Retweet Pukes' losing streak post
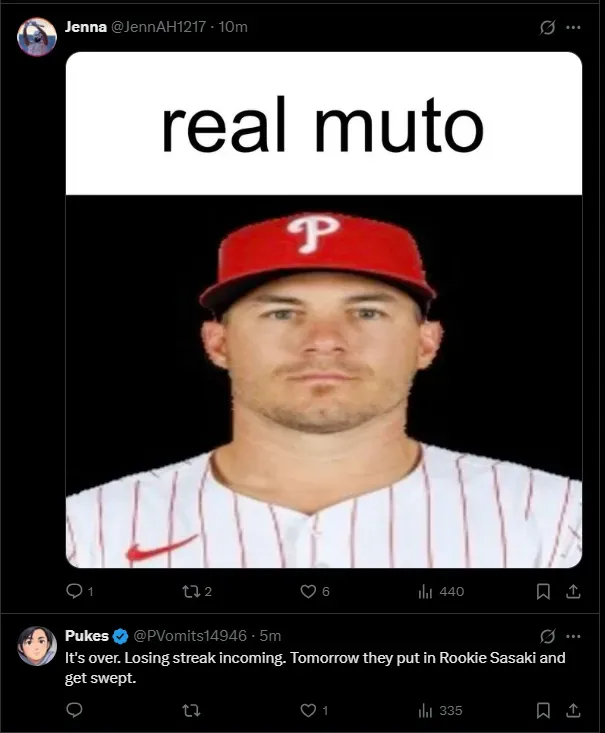Screen dimensions: 605x733 click(x=191, y=711)
